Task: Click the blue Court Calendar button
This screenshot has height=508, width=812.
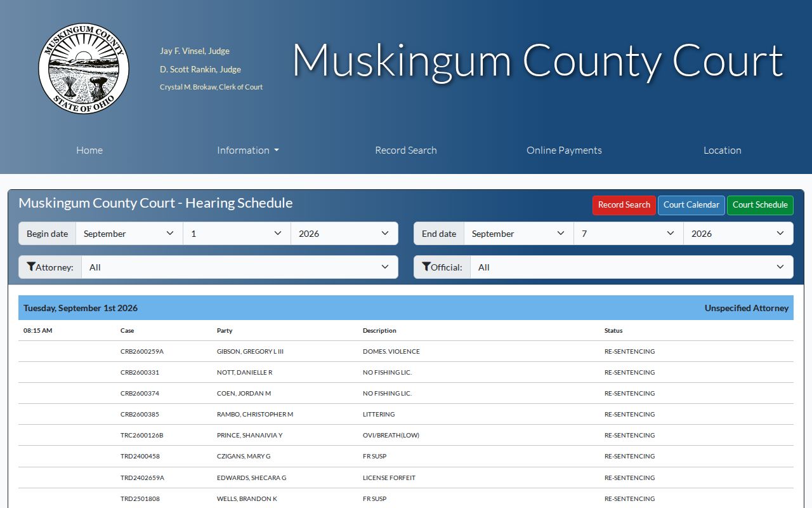Action: (x=691, y=205)
